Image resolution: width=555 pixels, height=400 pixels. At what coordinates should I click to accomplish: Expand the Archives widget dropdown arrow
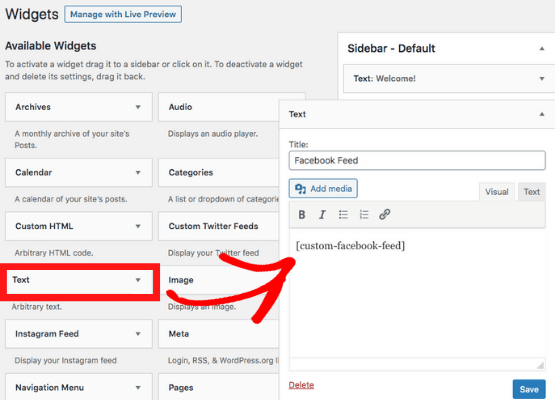138,107
